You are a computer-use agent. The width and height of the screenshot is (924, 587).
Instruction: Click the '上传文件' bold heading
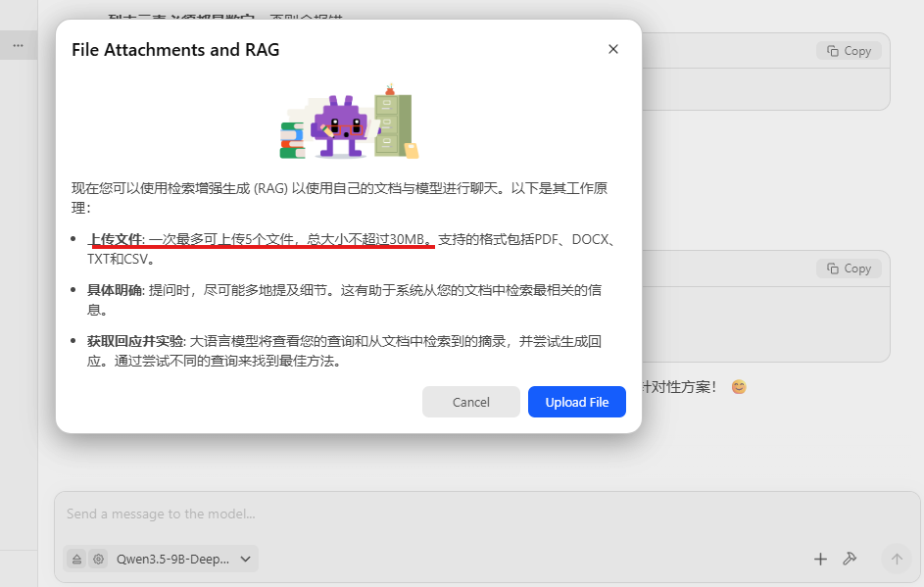click(115, 239)
